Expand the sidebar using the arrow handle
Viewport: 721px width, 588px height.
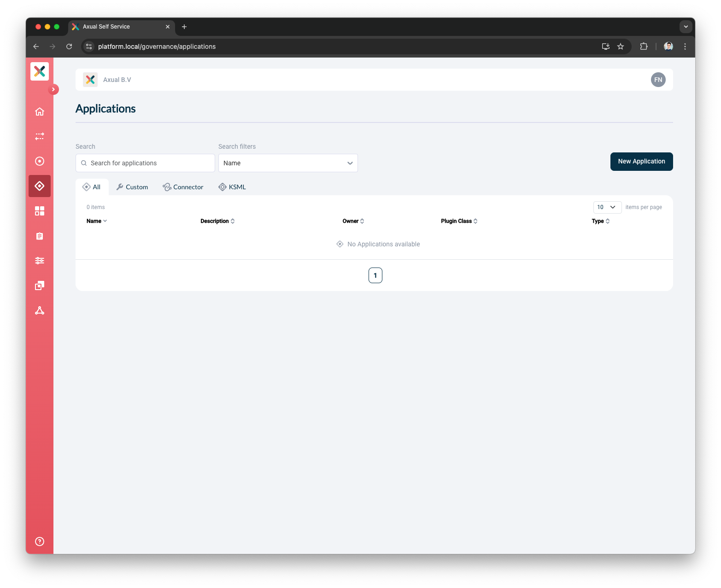tap(53, 89)
